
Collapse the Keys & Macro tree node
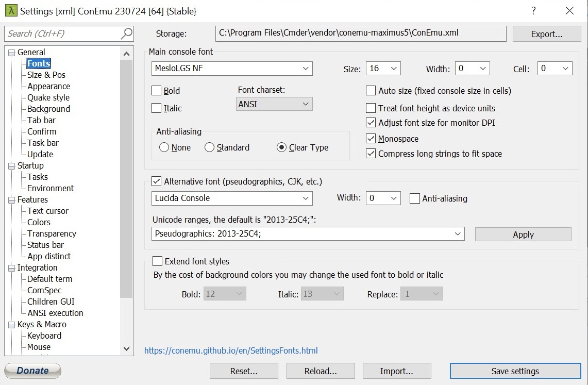[12, 325]
